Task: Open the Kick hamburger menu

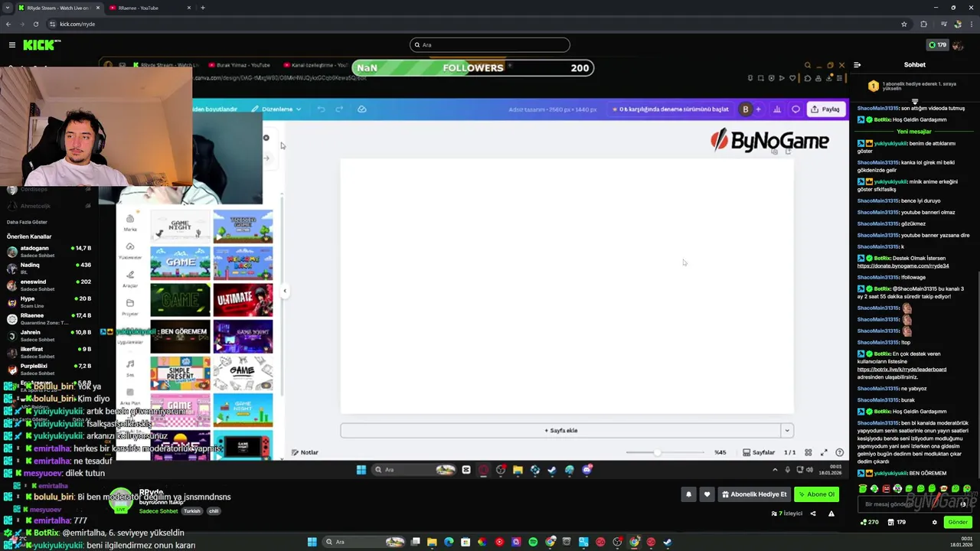Action: pyautogui.click(x=12, y=45)
